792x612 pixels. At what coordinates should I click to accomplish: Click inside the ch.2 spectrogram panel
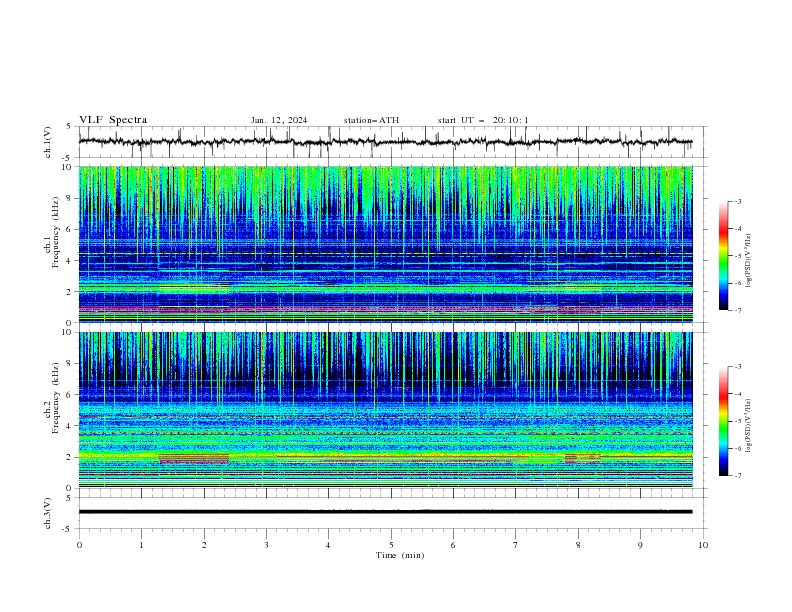click(x=385, y=410)
